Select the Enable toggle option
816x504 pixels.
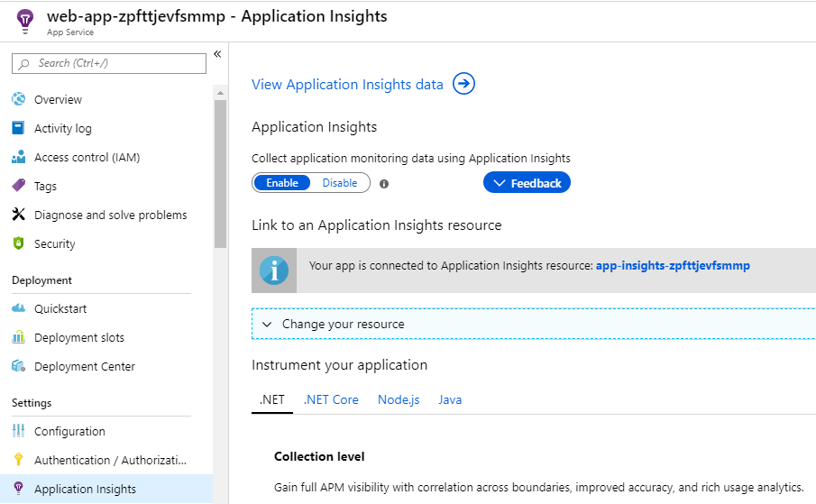282,183
